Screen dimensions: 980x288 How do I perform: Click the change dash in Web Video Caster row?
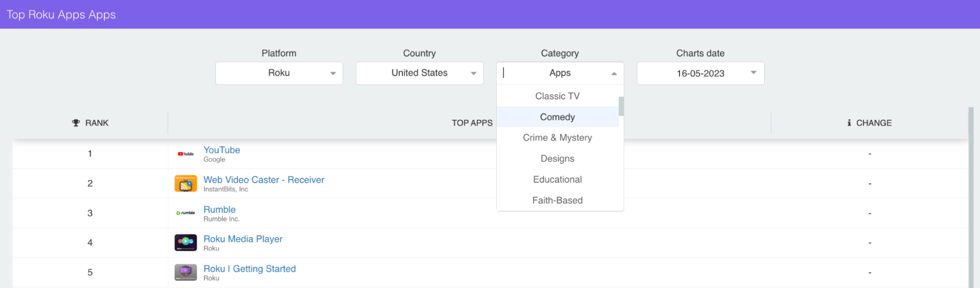[870, 184]
